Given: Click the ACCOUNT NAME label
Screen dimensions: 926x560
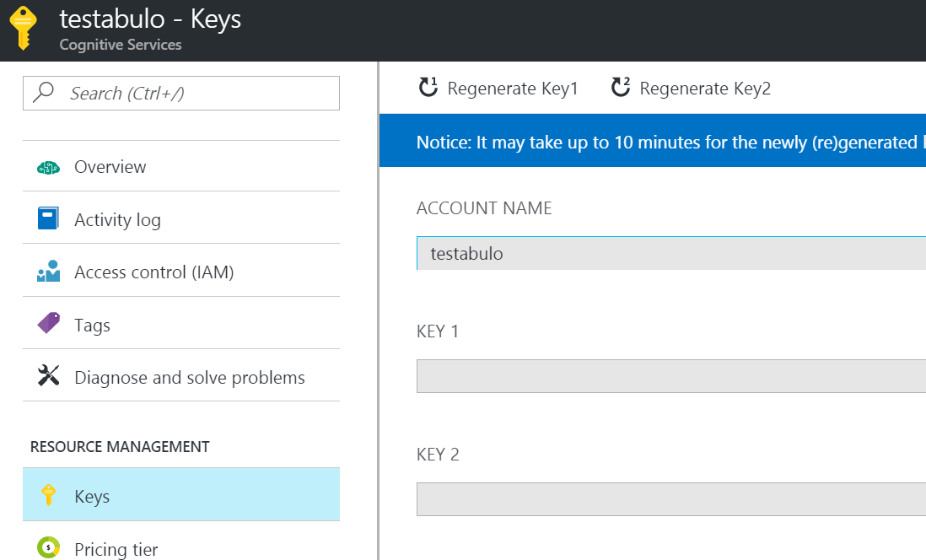Looking at the screenshot, I should 484,208.
